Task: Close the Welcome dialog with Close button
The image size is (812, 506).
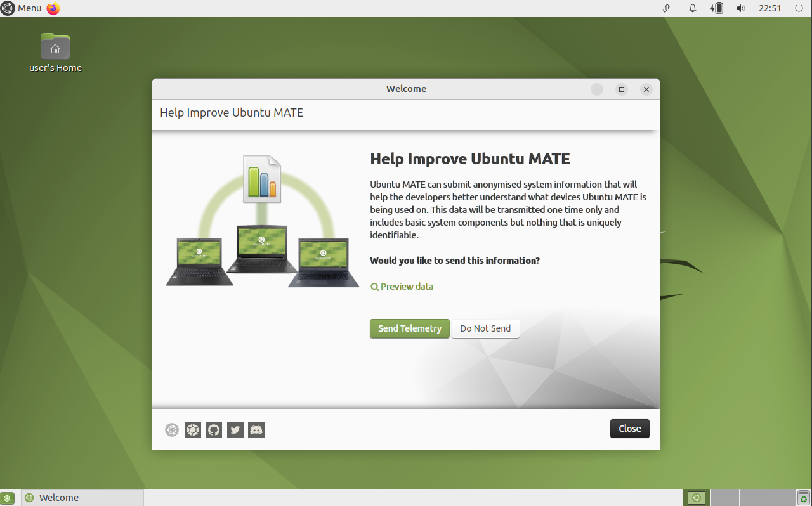Action: click(630, 429)
